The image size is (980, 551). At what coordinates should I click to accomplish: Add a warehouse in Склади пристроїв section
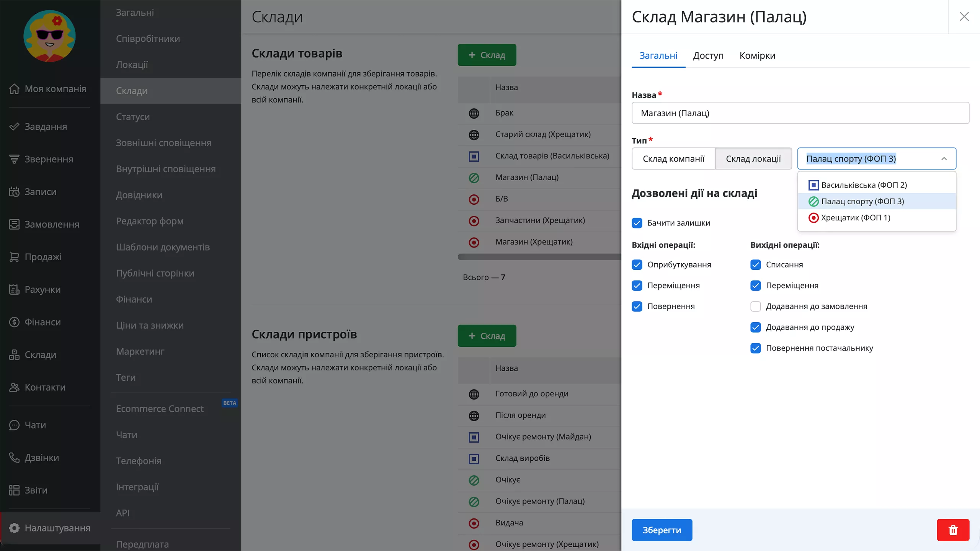(487, 336)
